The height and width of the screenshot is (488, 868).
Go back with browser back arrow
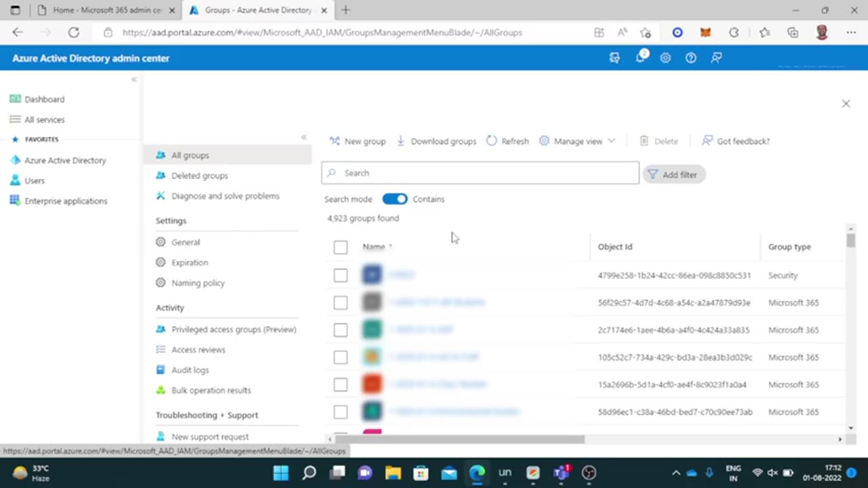[x=18, y=33]
